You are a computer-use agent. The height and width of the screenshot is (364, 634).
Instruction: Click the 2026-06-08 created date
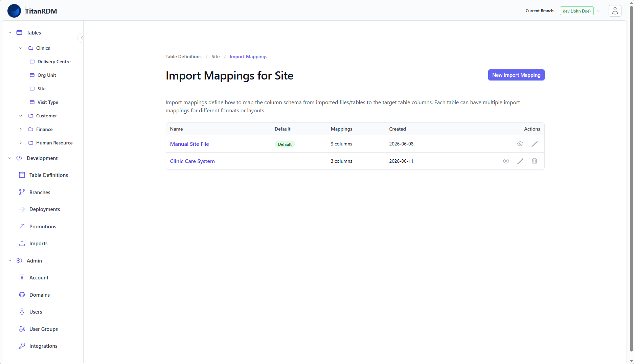tap(401, 144)
